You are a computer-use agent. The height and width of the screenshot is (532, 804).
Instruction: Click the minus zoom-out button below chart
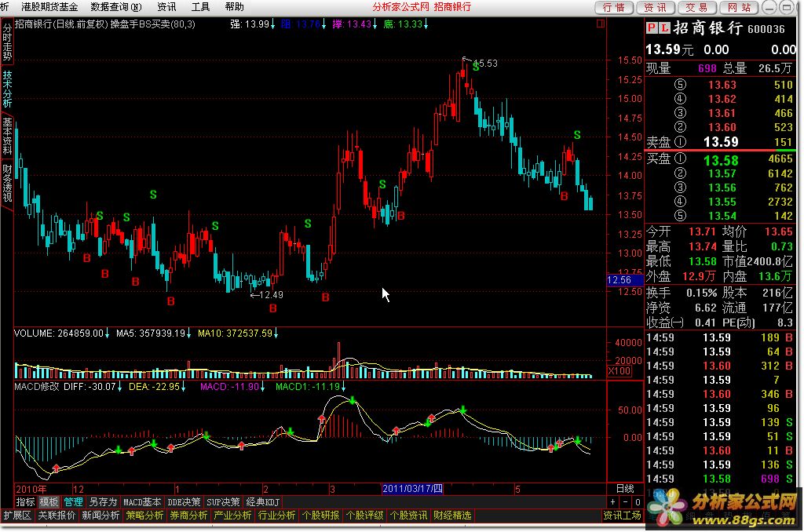click(626, 502)
